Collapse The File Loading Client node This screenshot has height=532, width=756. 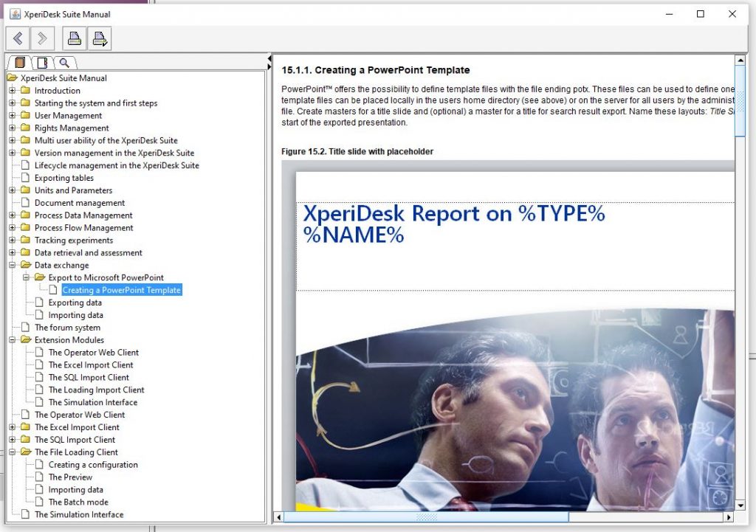[x=12, y=452]
